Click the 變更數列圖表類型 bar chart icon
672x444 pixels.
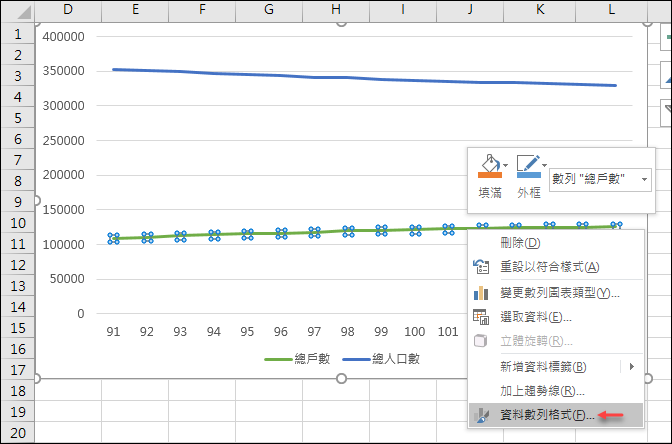click(x=481, y=293)
